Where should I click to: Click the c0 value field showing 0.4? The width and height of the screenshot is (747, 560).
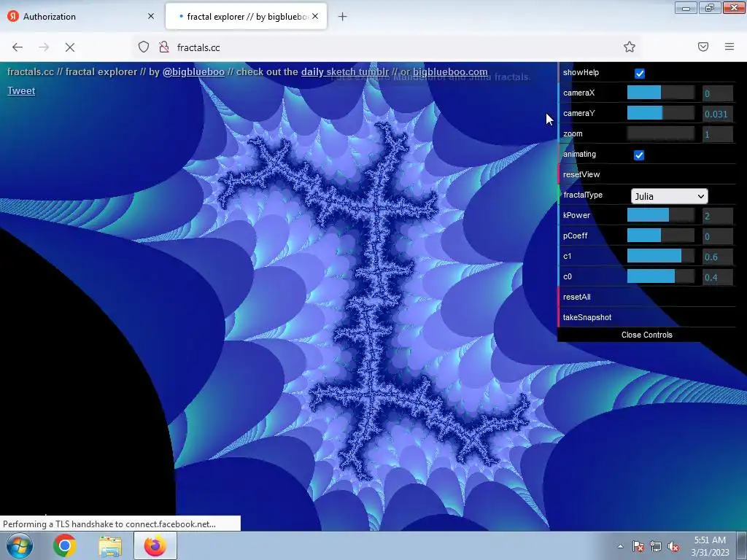pos(718,277)
